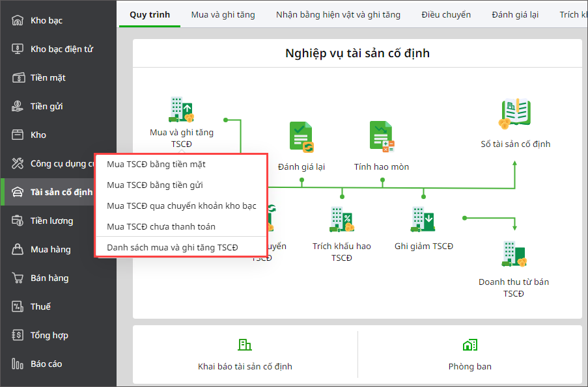Click the Báo cáo chart icon

[17, 364]
